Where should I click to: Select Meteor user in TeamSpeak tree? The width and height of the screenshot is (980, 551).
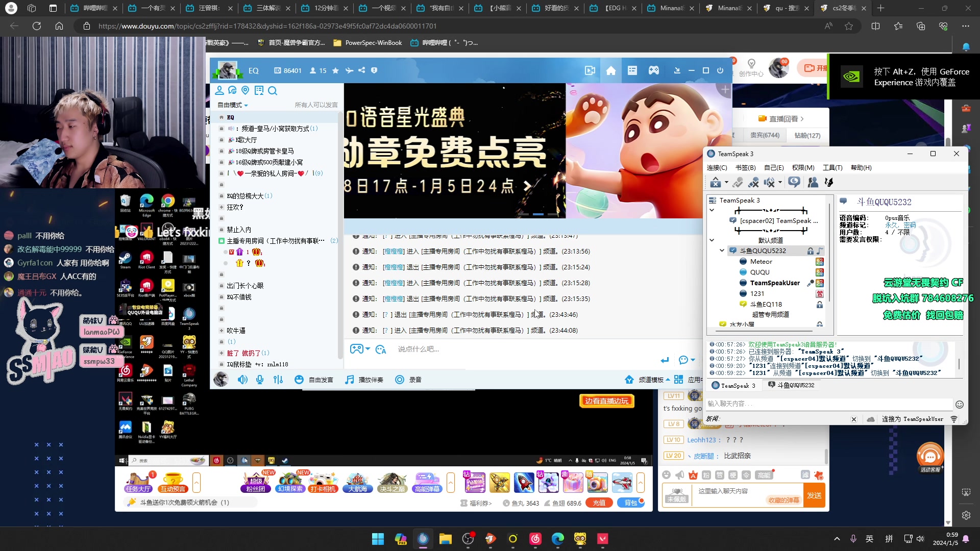point(761,262)
